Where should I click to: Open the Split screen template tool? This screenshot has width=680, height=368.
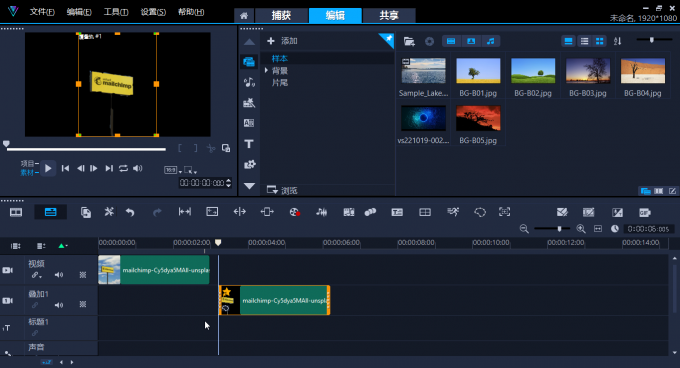tap(425, 212)
